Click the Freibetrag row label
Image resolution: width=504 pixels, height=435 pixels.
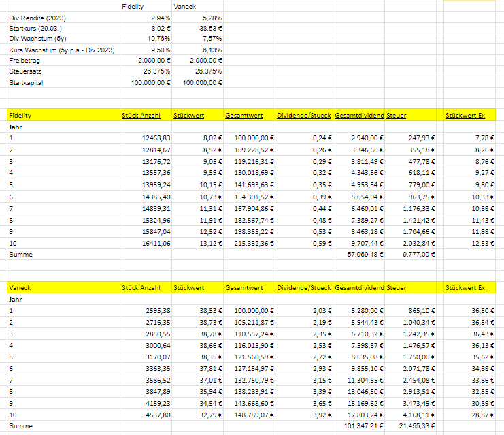click(x=24, y=61)
